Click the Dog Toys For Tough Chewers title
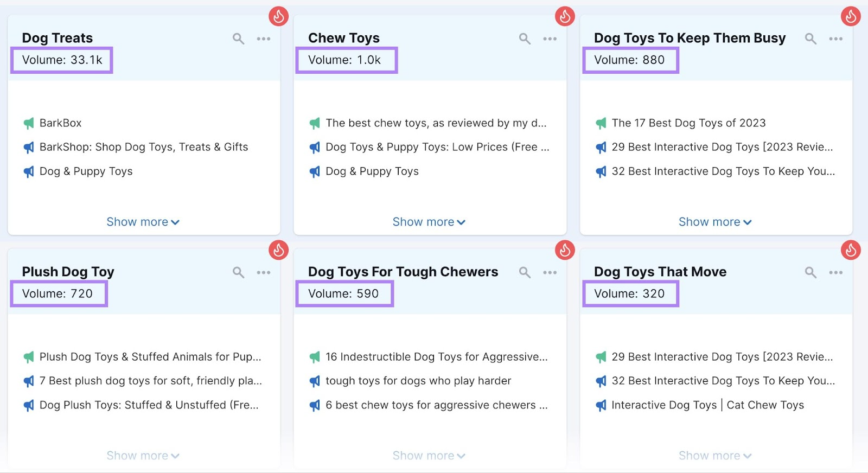 click(x=403, y=272)
